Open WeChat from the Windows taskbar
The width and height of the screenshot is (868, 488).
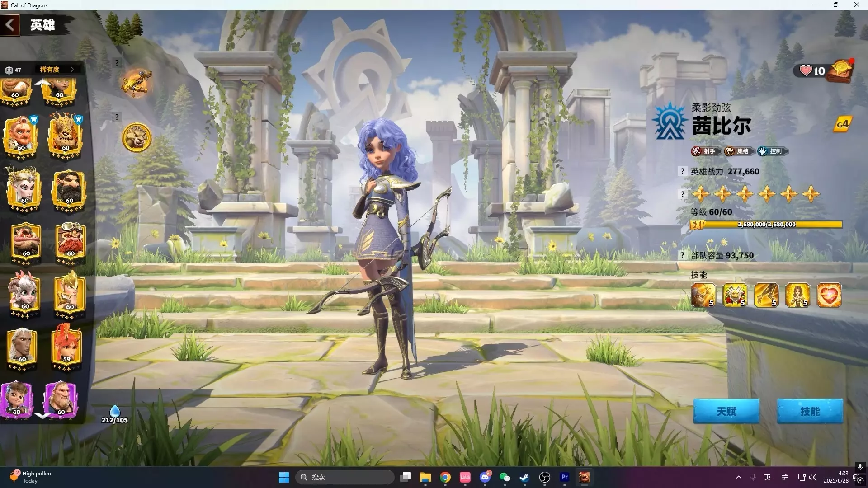tap(505, 477)
